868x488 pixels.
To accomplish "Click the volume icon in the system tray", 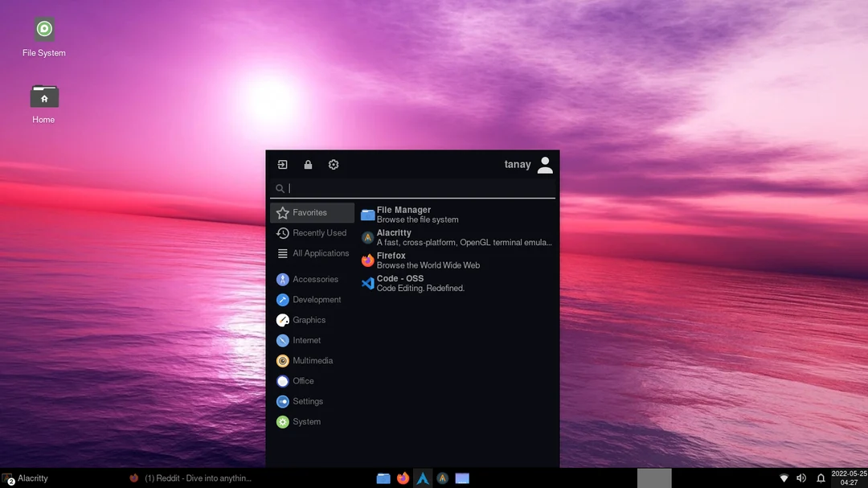I will pos(801,478).
